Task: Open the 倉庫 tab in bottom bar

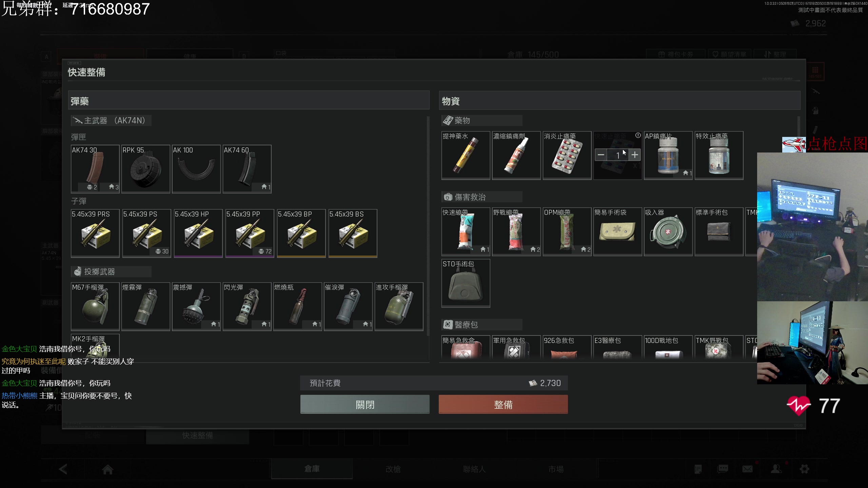Action: coord(312,469)
